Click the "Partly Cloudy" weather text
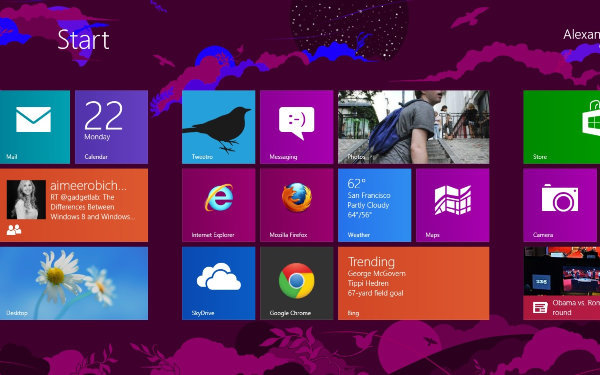 (x=368, y=205)
